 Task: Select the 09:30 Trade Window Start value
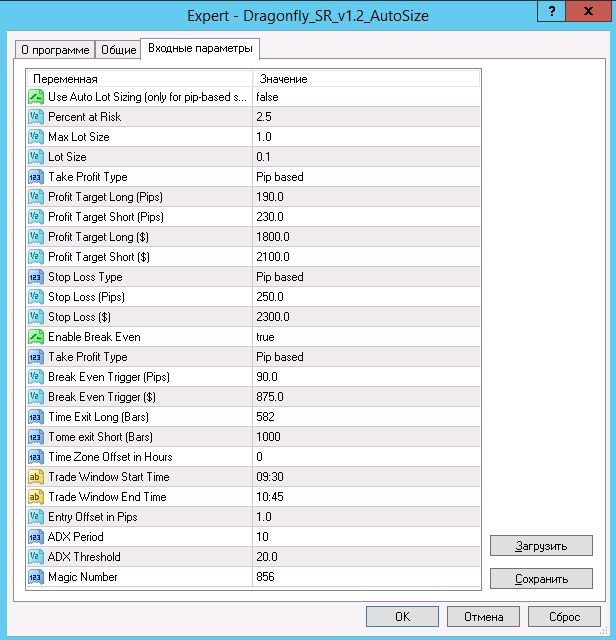pos(366,477)
